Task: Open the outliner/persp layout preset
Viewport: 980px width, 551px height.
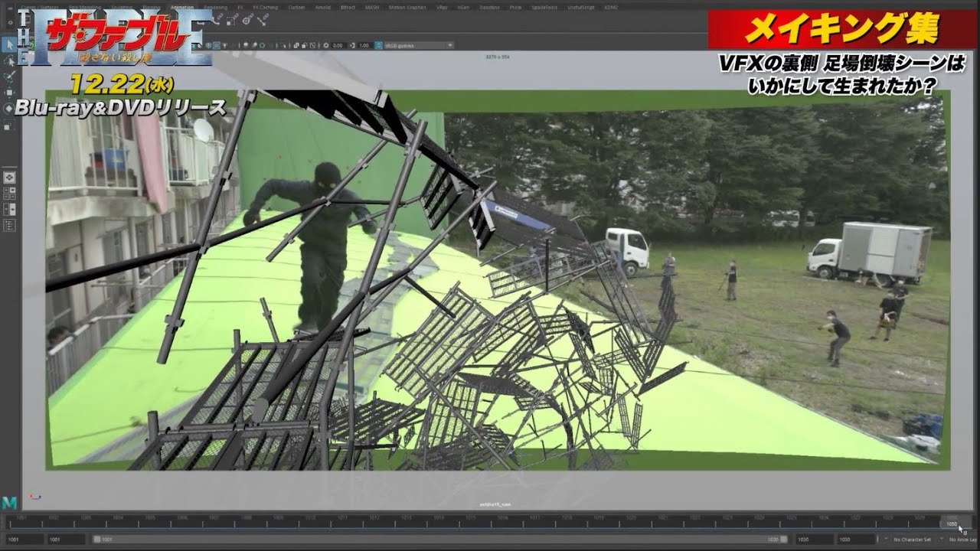Action: 10,225
